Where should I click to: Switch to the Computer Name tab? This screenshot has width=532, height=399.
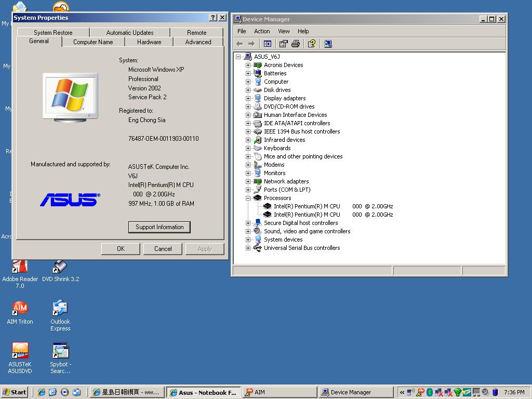pos(93,42)
